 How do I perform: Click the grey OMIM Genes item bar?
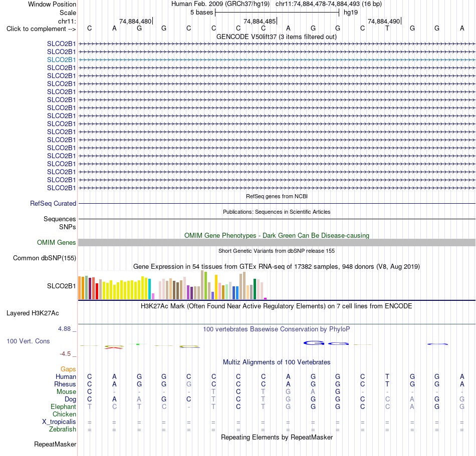(x=277, y=243)
